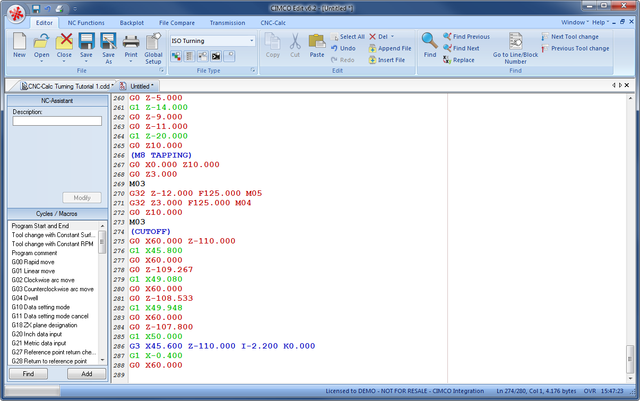Click the black machine File Type icon
Screen dimensions: 640x401
(216, 56)
